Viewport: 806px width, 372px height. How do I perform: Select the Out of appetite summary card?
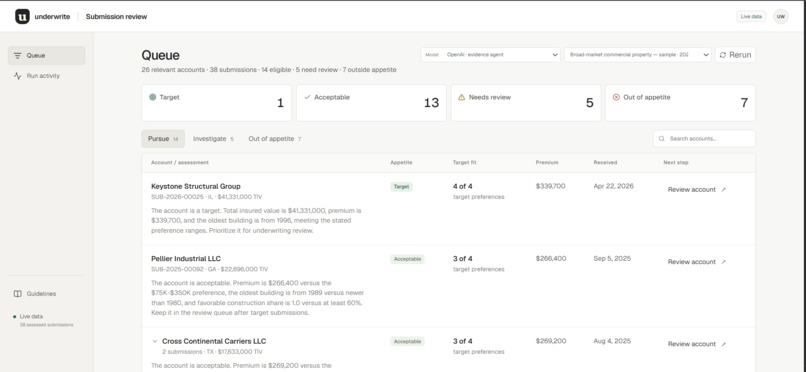coord(681,103)
